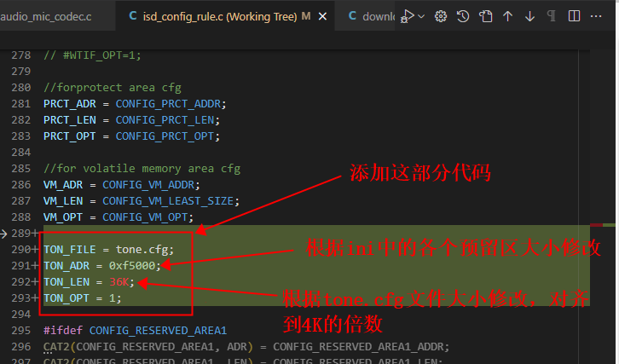Click the added-line marker at line 291+

35,266
